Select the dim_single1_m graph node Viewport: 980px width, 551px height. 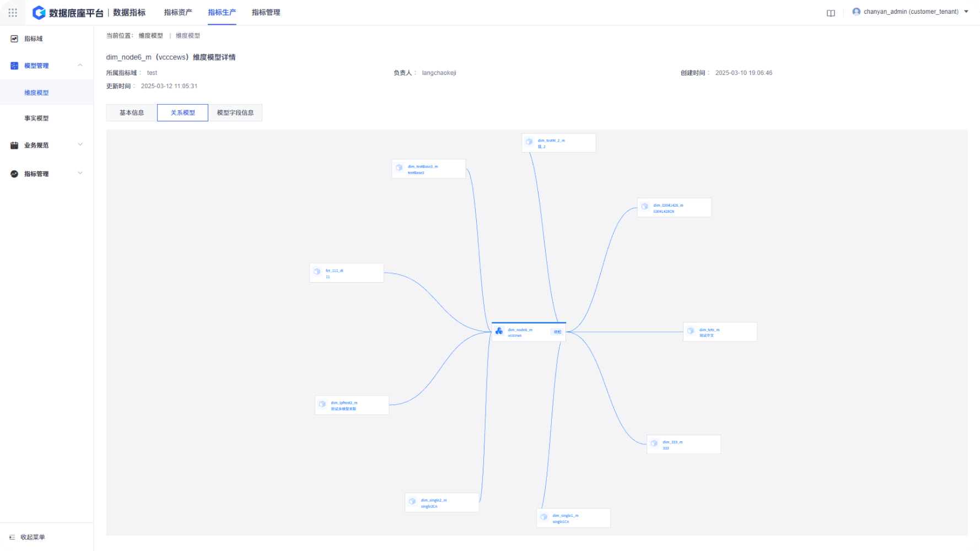tap(573, 518)
